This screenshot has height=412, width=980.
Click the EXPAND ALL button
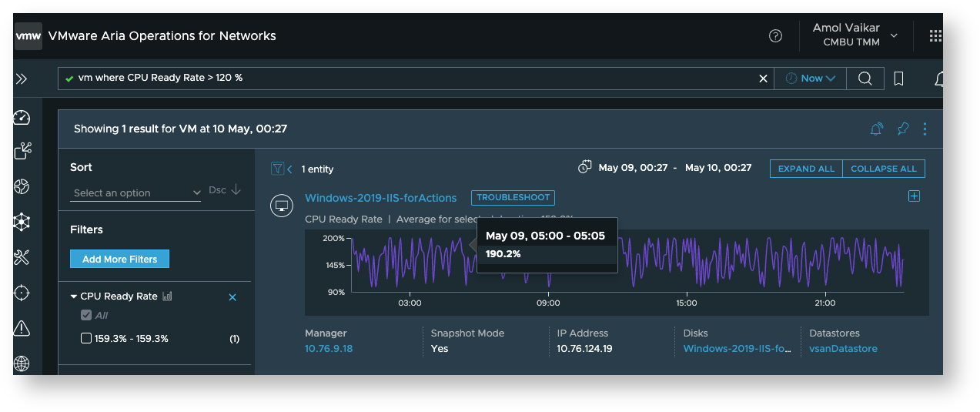[x=806, y=169]
